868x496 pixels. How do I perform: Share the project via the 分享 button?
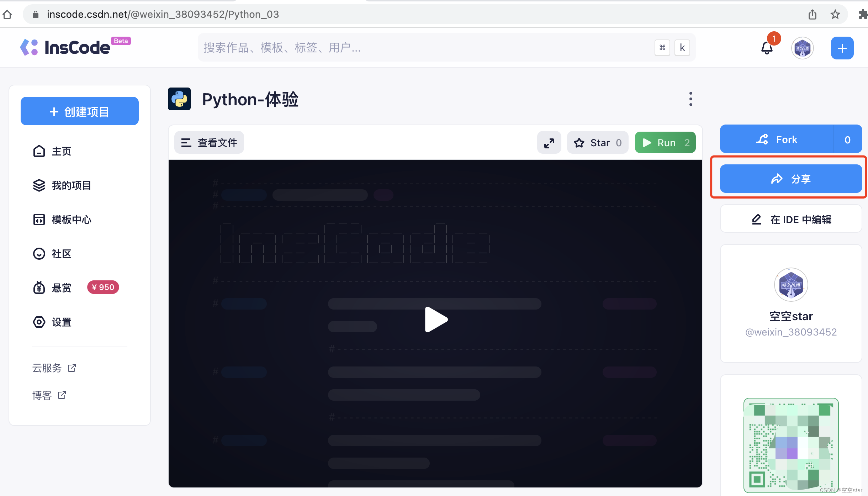(x=790, y=179)
